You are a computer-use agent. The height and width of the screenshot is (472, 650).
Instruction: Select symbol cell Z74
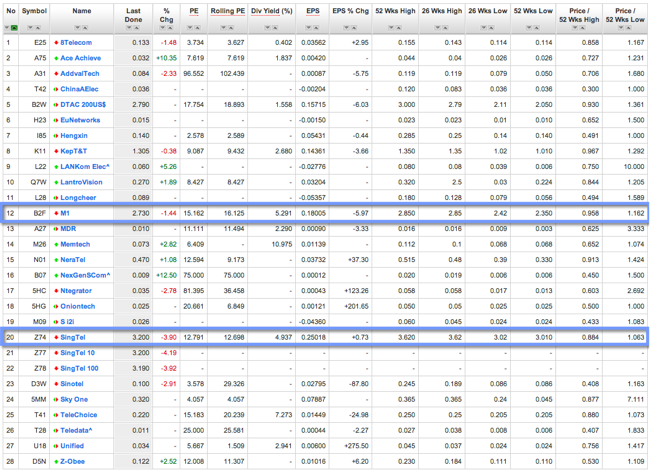click(x=40, y=337)
